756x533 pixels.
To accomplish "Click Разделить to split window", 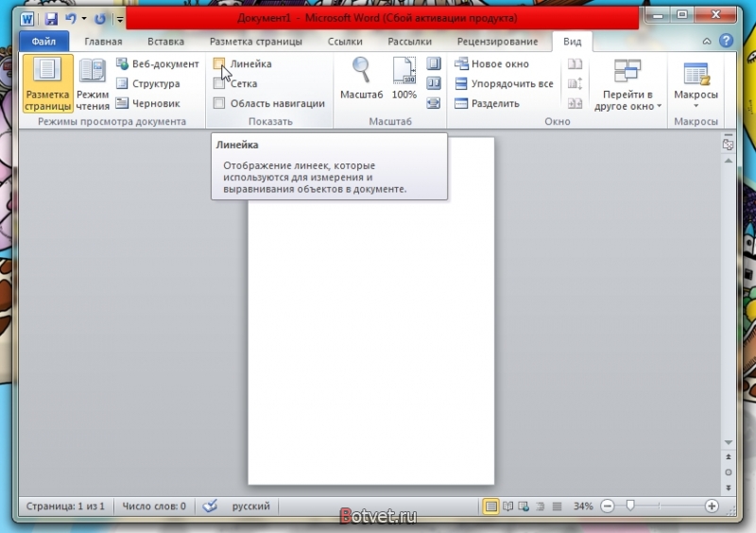I will [487, 103].
